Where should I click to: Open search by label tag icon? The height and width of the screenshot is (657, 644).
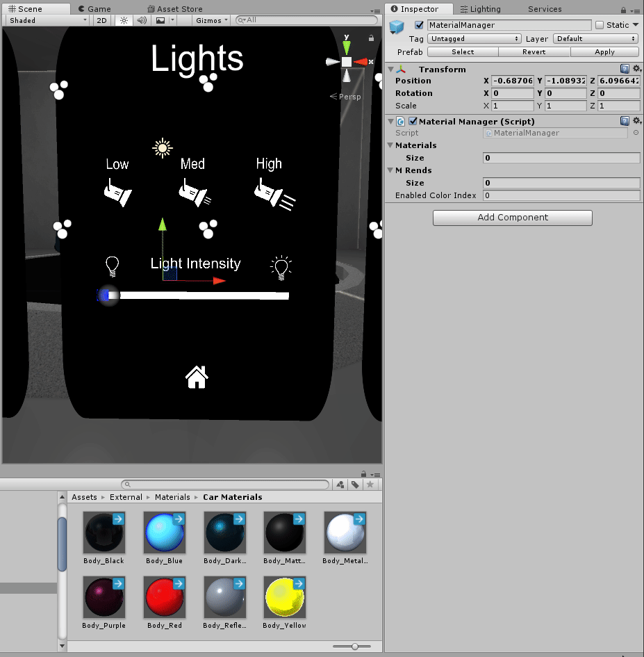(355, 485)
